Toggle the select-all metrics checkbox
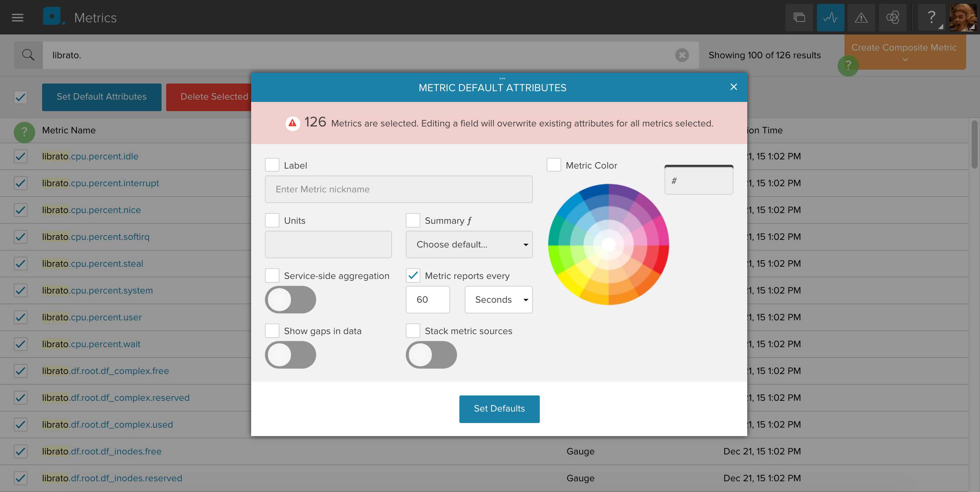 (21, 97)
